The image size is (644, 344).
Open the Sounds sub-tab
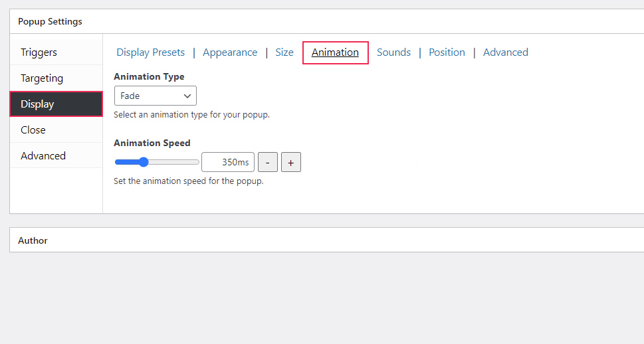(x=393, y=52)
